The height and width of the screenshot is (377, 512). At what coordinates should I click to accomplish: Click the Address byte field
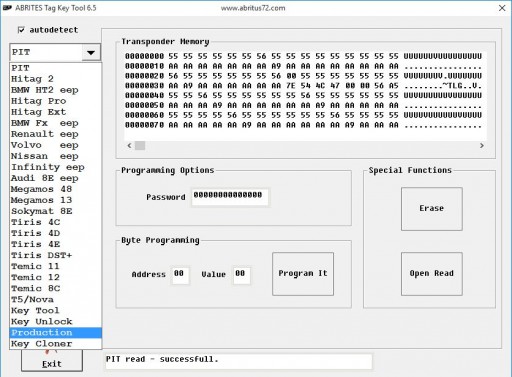(180, 275)
